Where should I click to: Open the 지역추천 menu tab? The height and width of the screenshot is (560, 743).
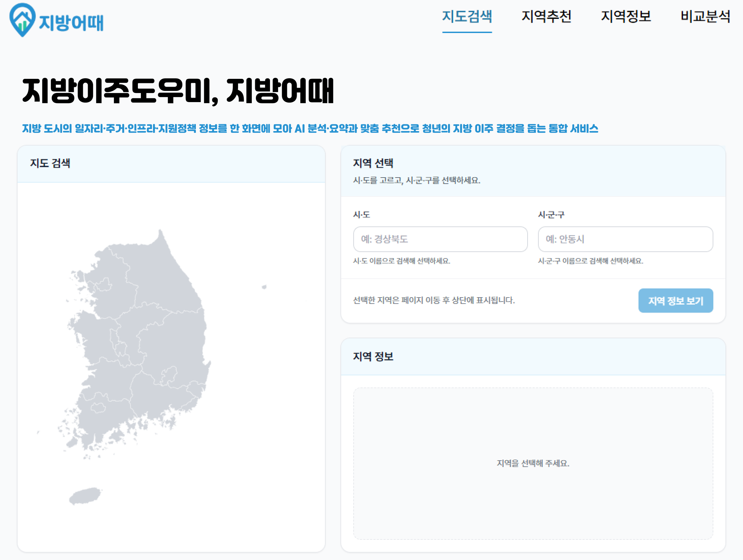coord(546,16)
